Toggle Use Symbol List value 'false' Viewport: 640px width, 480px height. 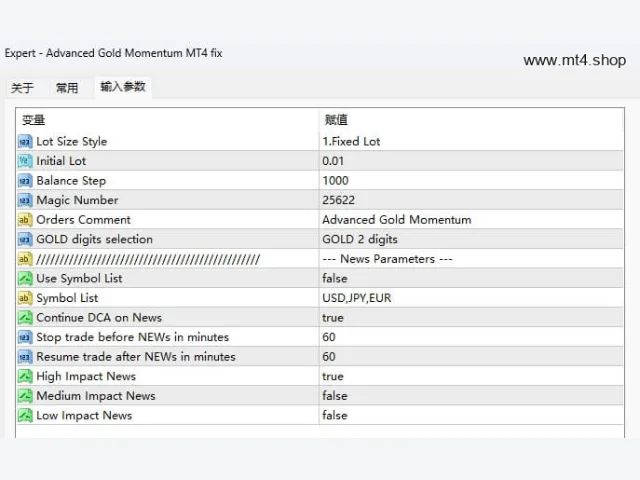coord(471,279)
